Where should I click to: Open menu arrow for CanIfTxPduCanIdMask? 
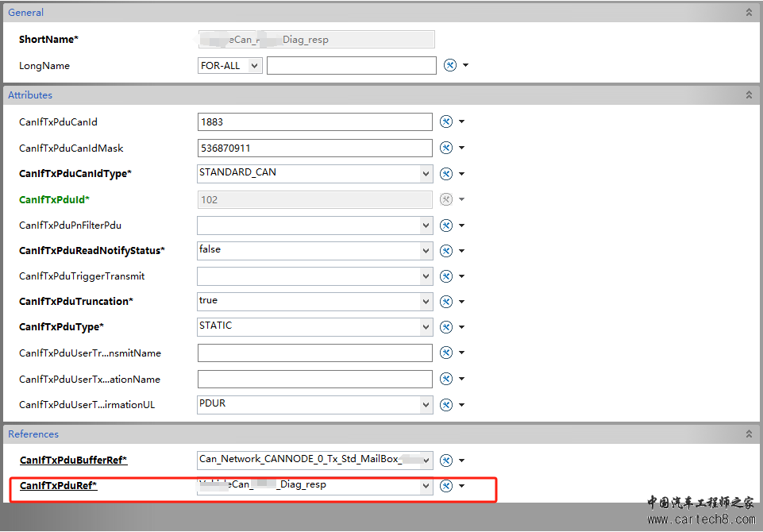(x=462, y=148)
